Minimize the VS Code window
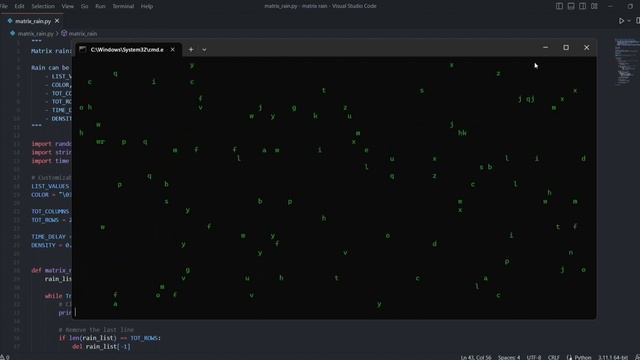 (x=610, y=6)
